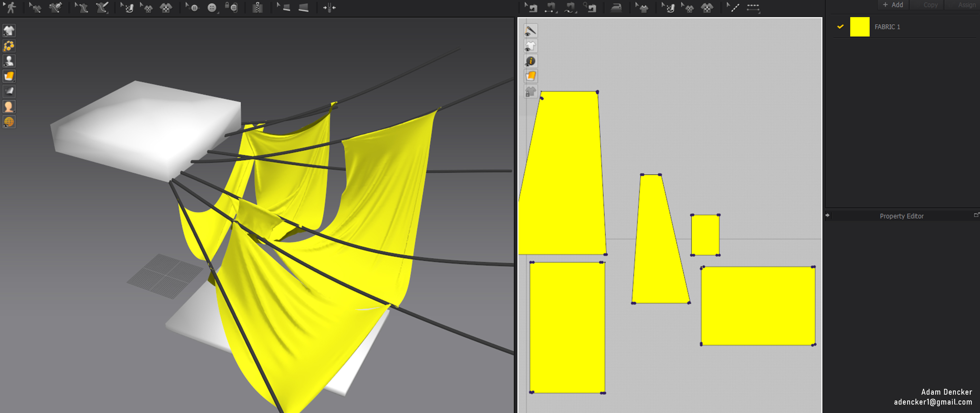Pick the 3D curve draw pencil tool
This screenshot has height=413, width=980.
(102, 7)
